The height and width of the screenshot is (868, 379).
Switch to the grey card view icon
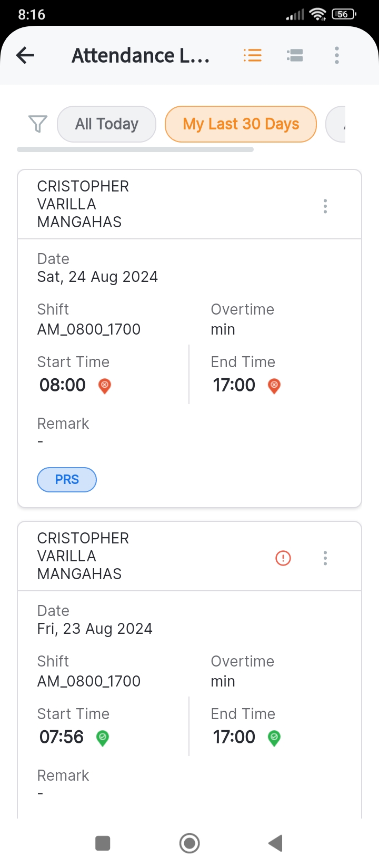[x=295, y=55]
